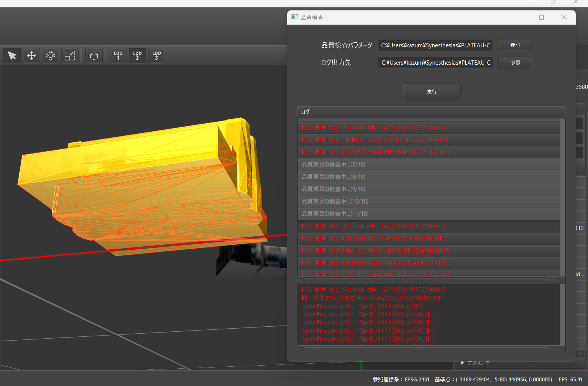Click the ログ出力先 label
Viewport: 588px width, 386px height.
pos(336,63)
